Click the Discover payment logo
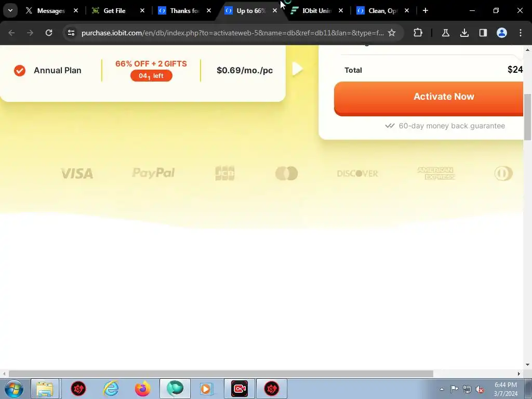 357,174
